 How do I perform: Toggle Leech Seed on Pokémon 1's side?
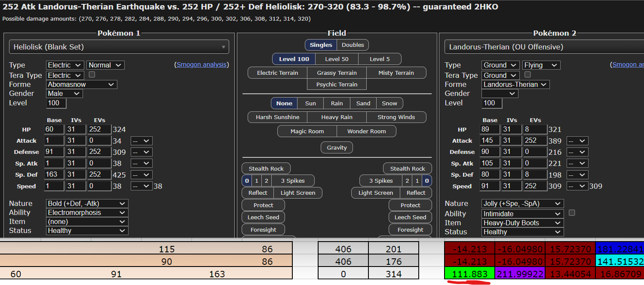tap(263, 217)
